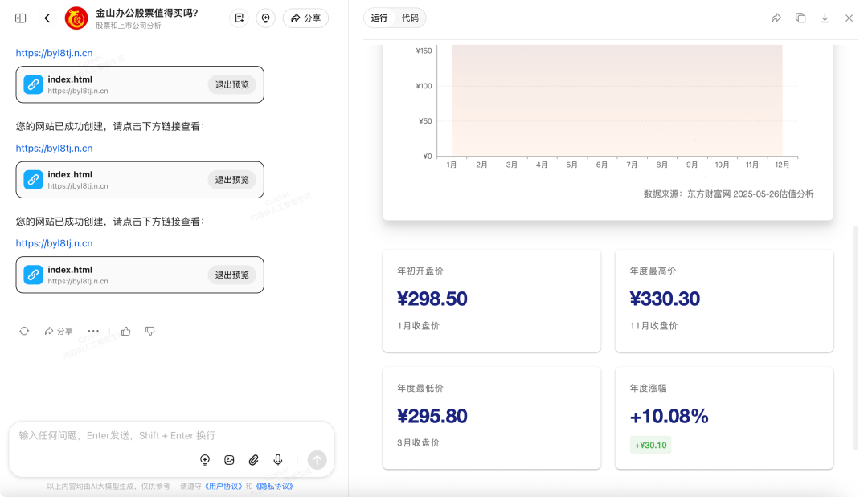Regenerate the response with refresh icon
Viewport: 868px width, 497px height.
tap(24, 331)
